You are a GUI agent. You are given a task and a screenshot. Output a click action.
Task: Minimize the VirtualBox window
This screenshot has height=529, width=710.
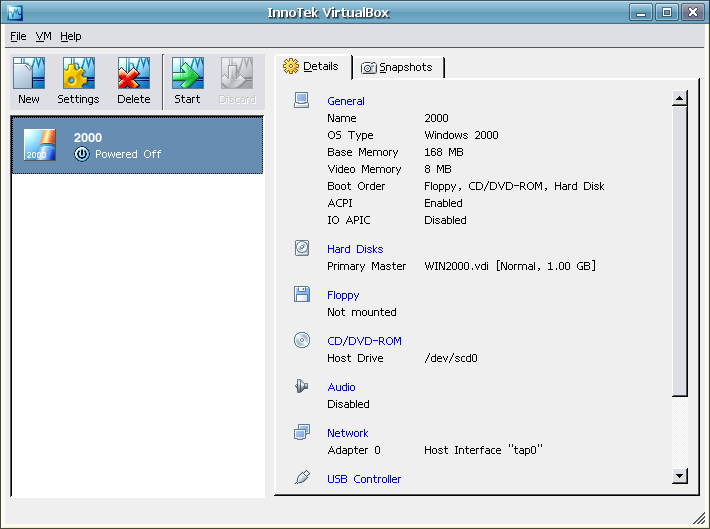point(641,12)
